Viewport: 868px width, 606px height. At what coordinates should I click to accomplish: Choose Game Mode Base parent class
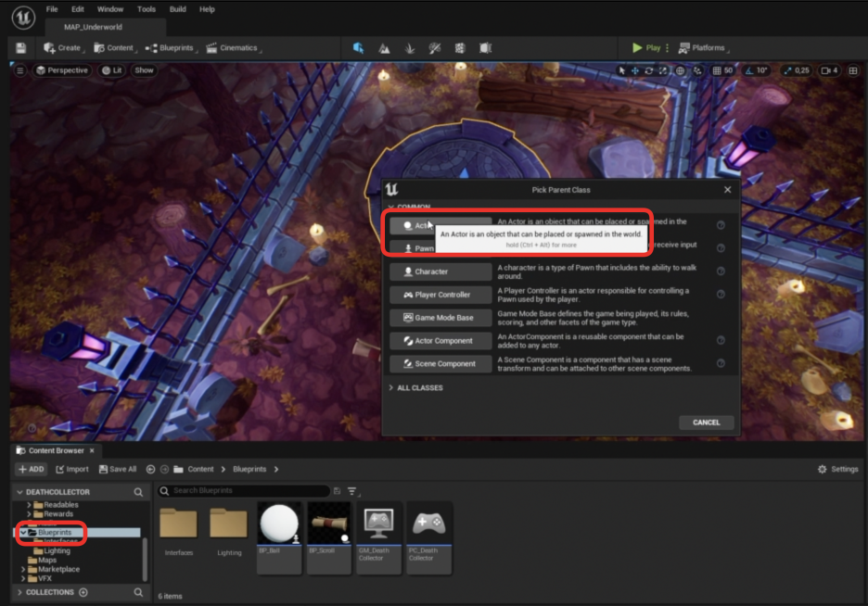click(440, 318)
